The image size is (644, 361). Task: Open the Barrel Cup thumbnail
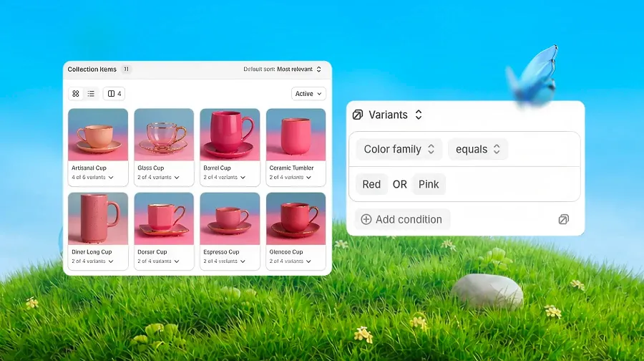point(230,135)
